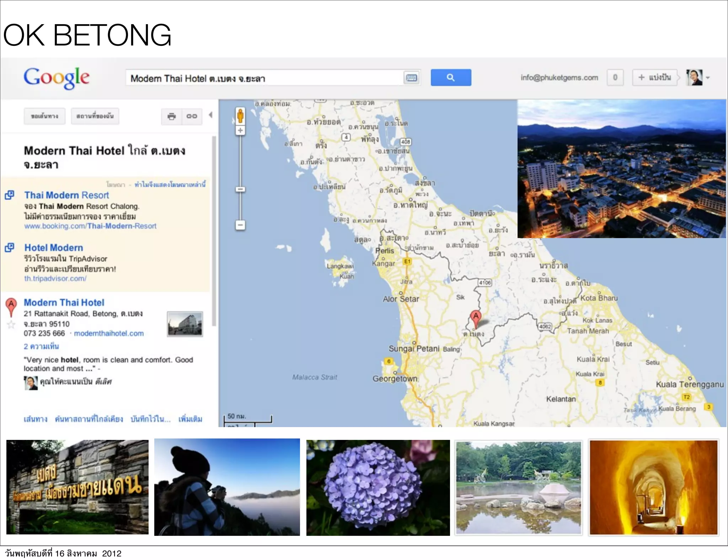Collapse the left panel with arrow

(210, 115)
